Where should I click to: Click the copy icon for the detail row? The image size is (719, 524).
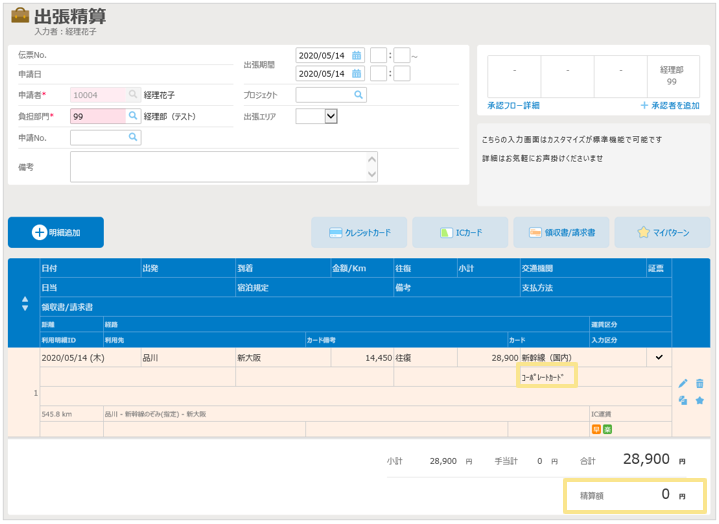pyautogui.click(x=683, y=401)
